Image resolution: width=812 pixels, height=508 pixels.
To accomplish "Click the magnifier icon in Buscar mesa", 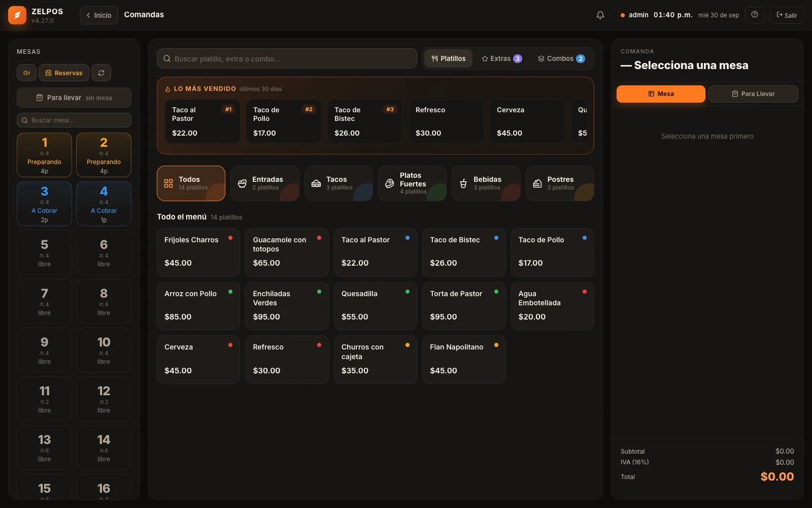I will click(25, 120).
